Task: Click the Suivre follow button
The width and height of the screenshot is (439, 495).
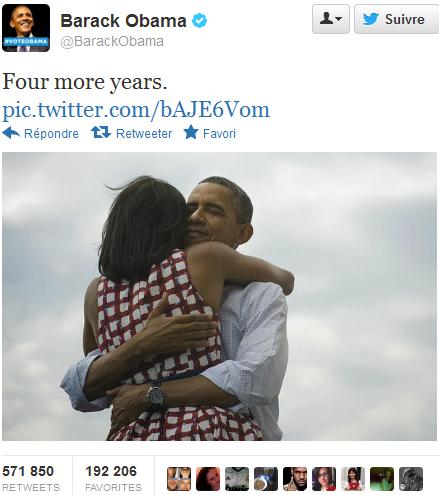Action: point(397,19)
